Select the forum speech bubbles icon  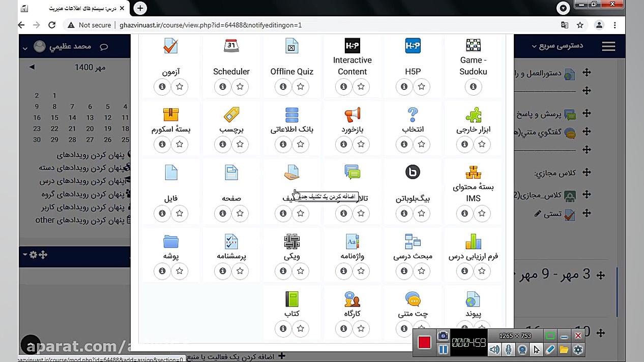tap(352, 172)
